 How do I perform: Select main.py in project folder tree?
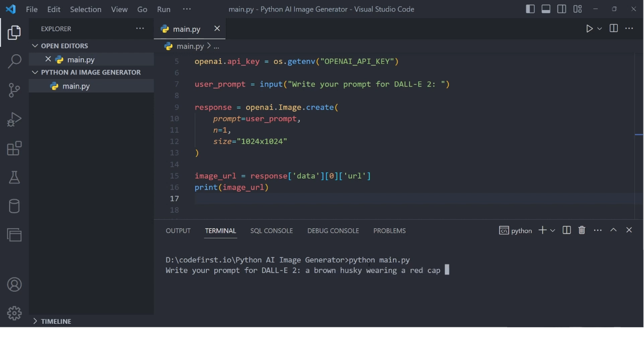[91, 86]
